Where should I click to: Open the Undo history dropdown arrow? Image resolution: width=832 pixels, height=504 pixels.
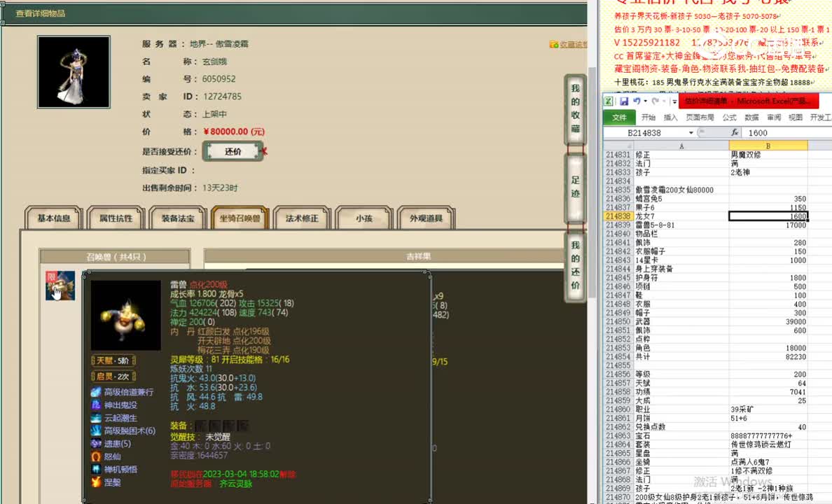click(x=645, y=101)
